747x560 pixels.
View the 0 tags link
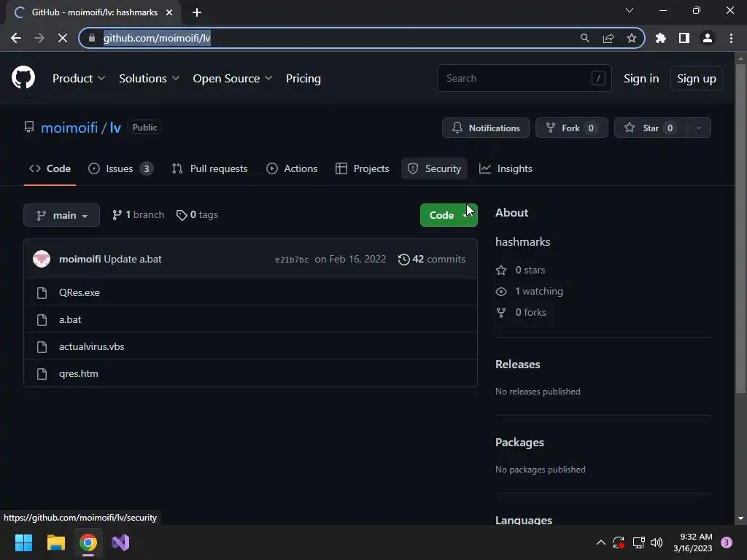click(197, 215)
